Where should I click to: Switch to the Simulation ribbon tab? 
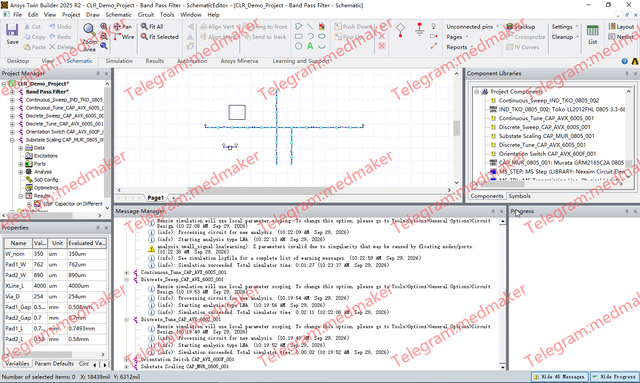pyautogui.click(x=119, y=61)
